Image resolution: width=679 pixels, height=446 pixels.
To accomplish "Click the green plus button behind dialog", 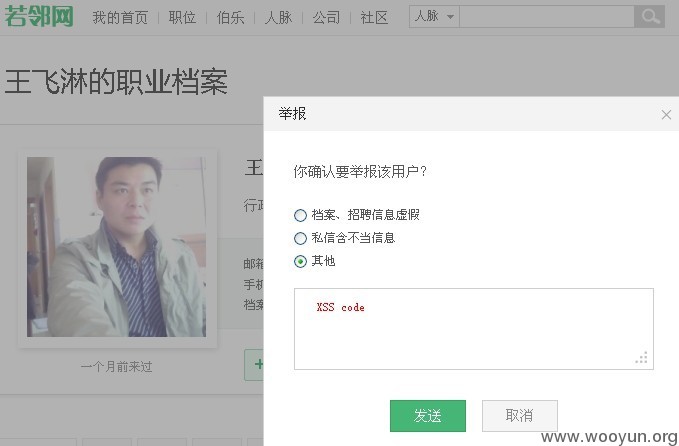I will (254, 365).
